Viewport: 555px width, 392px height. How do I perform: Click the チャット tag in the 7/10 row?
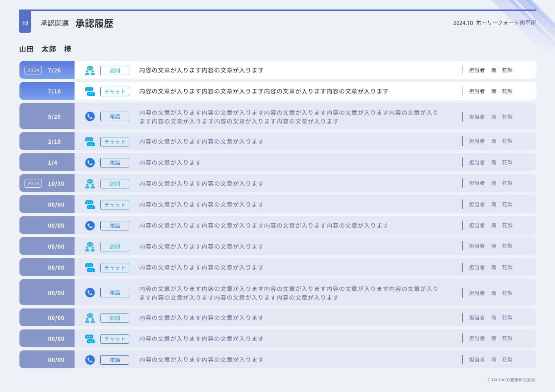[115, 91]
